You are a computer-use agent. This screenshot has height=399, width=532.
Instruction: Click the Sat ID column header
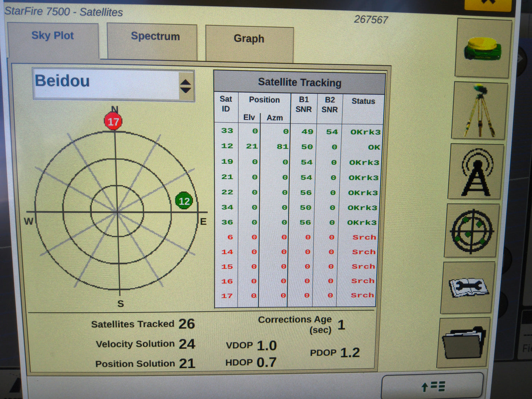click(226, 104)
